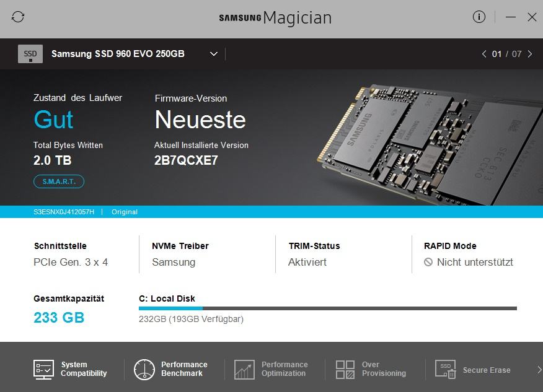Click the System Compatibility monitor icon
This screenshot has height=392, width=543.
[x=43, y=370]
